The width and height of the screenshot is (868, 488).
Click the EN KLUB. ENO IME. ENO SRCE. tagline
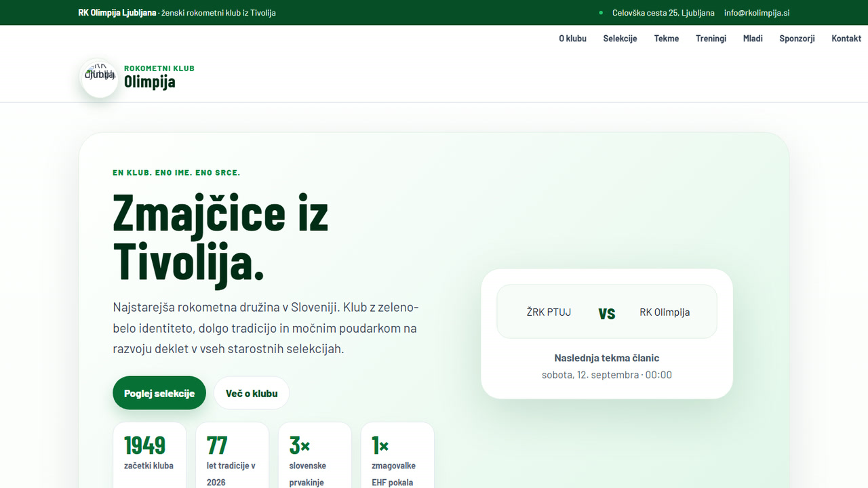[x=176, y=173]
